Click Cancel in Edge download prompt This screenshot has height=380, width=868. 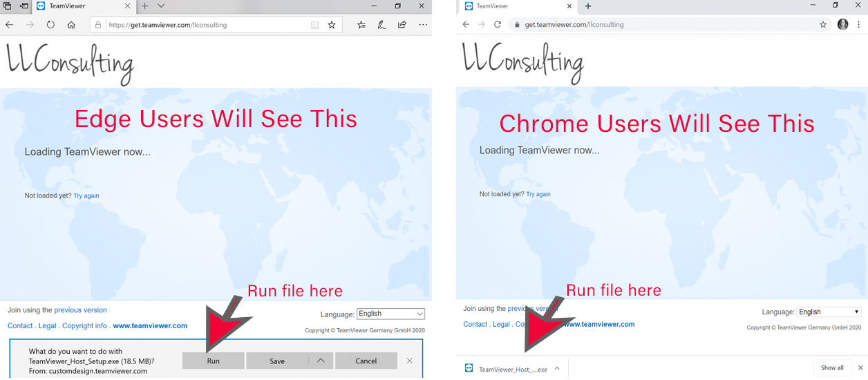[x=366, y=361]
